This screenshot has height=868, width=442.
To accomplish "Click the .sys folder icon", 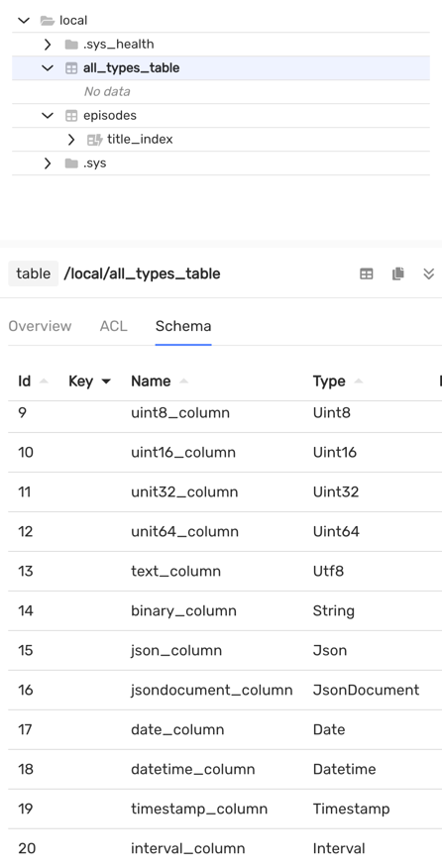I will click(71, 163).
